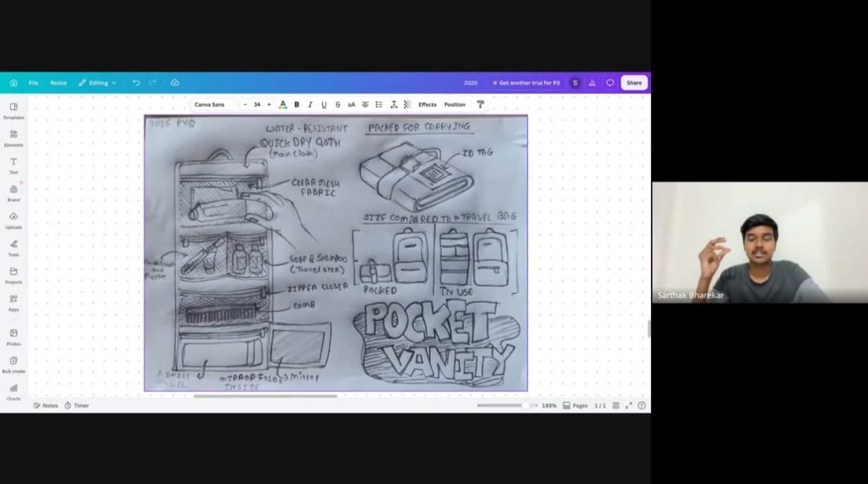The image size is (868, 484).
Task: Change text alignment
Action: (365, 105)
